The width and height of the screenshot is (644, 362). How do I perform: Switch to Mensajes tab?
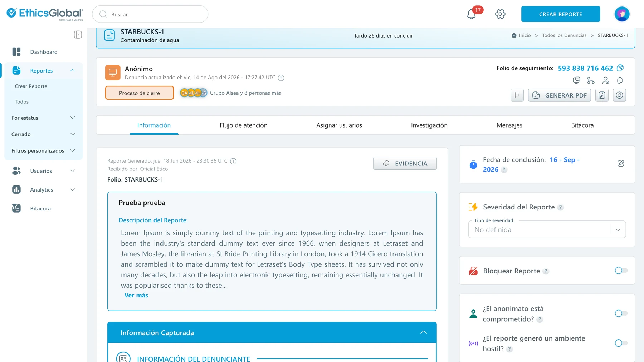[509, 125]
